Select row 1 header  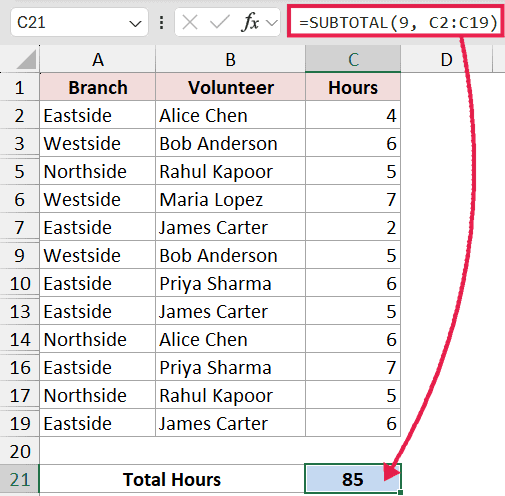click(20, 88)
